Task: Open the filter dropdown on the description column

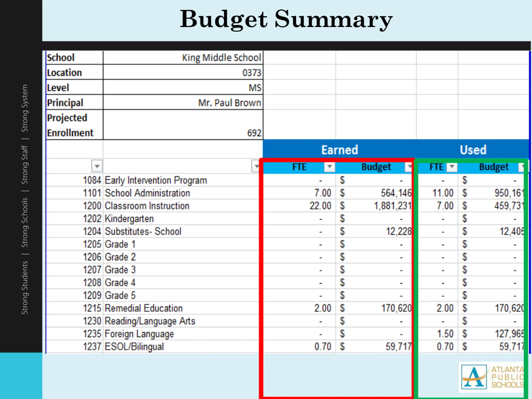Action: pos(256,166)
